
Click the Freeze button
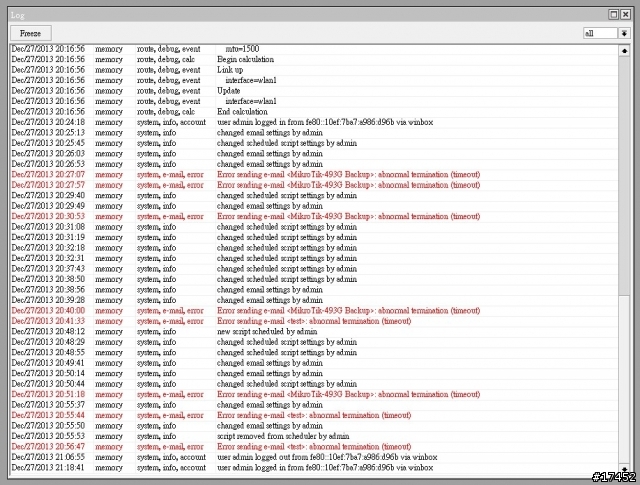31,33
